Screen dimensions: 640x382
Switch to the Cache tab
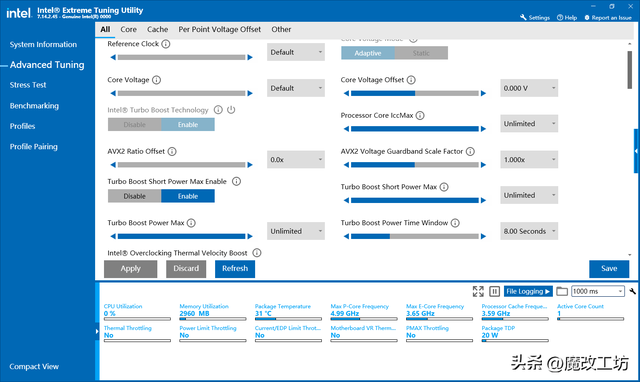tap(158, 29)
